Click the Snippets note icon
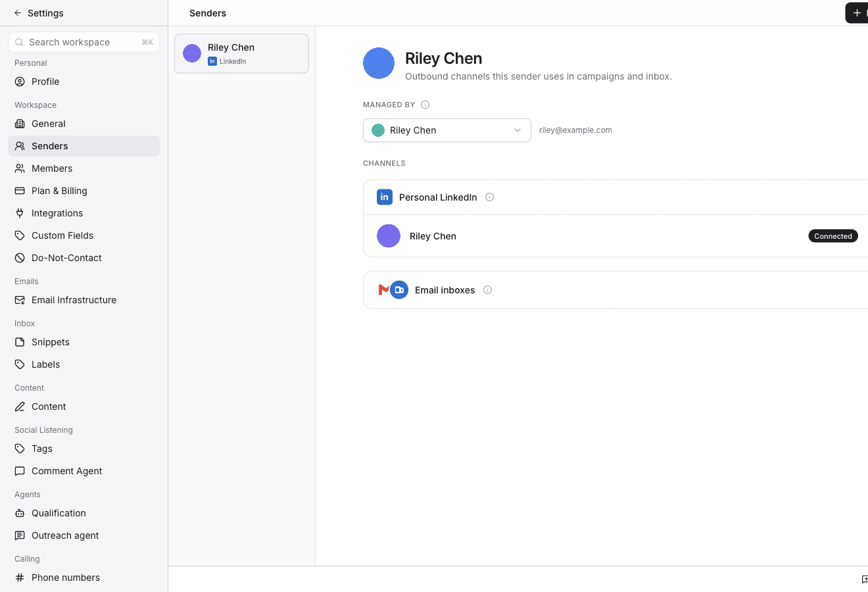This screenshot has width=868, height=592. click(20, 342)
